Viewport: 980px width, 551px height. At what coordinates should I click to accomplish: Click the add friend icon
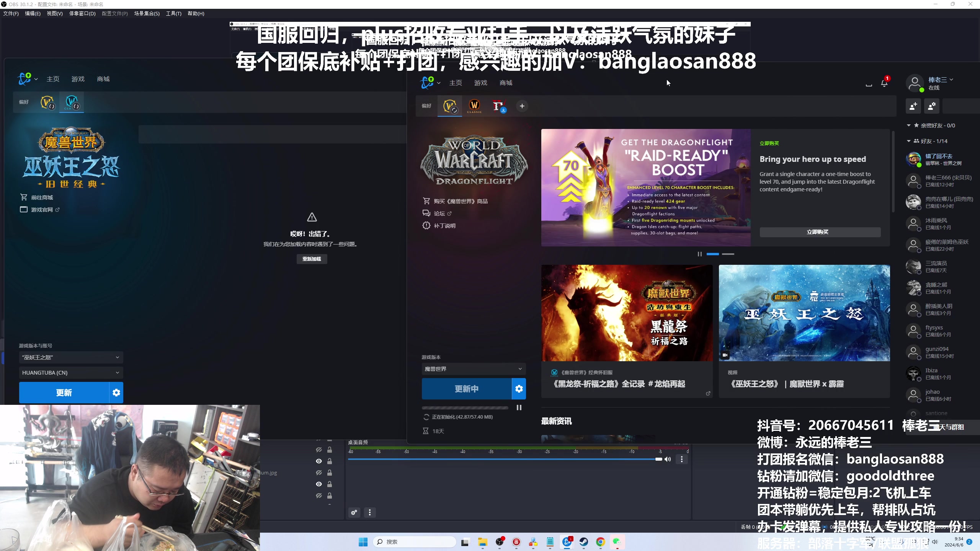coord(913,106)
